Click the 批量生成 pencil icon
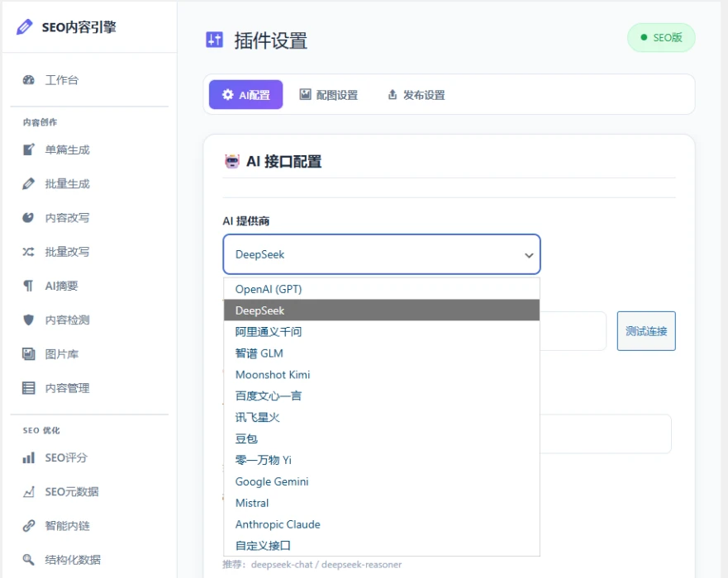Screen dimensions: 728x578 [x=28, y=183]
